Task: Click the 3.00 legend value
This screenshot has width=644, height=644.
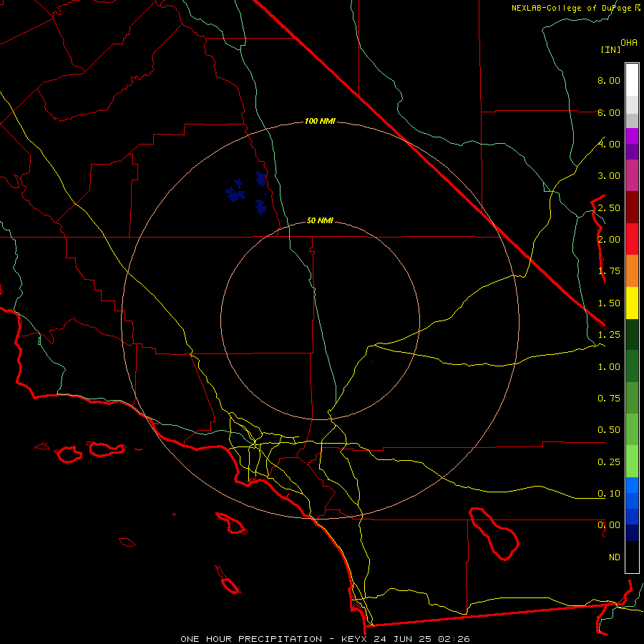Action: click(609, 176)
